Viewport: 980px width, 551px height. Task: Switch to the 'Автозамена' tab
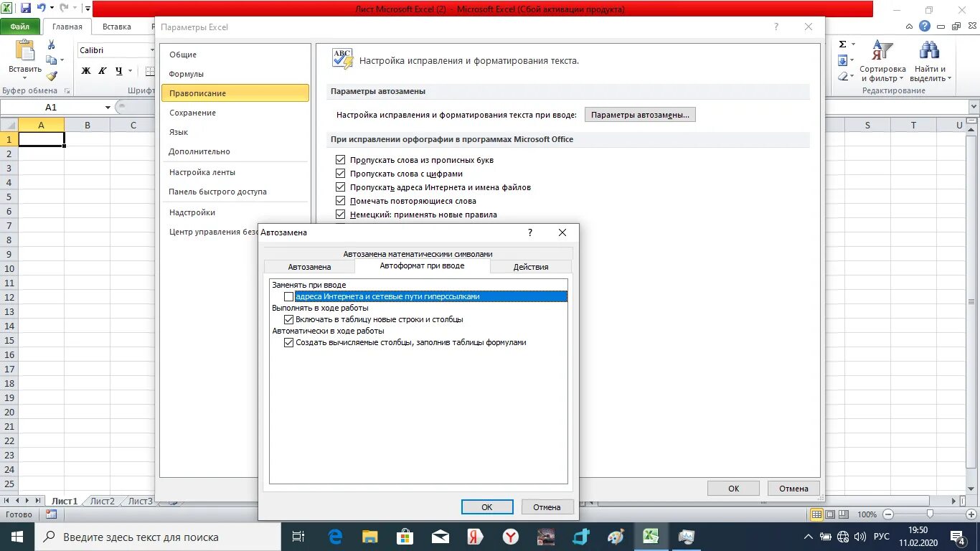click(309, 267)
